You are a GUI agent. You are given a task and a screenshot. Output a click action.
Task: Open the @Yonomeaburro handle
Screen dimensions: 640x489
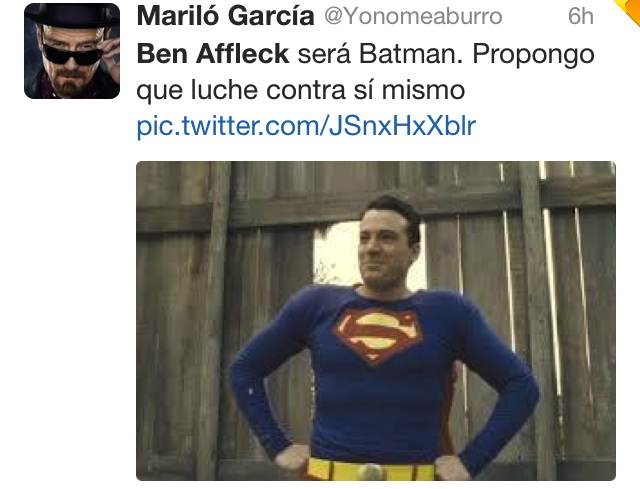point(413,16)
